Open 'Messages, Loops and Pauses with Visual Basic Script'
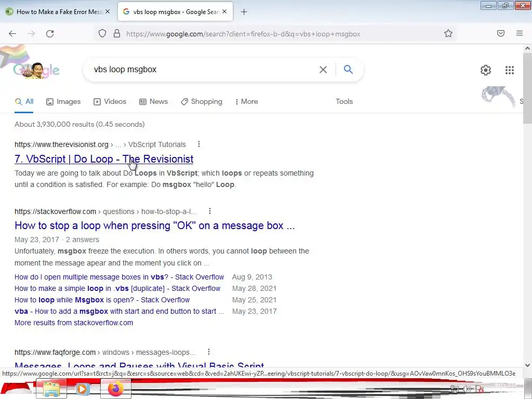This screenshot has width=532, height=399. click(x=139, y=365)
